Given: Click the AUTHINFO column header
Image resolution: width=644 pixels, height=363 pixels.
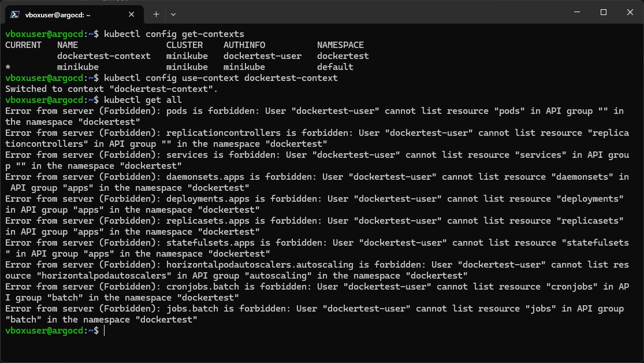Looking at the screenshot, I should tap(244, 45).
